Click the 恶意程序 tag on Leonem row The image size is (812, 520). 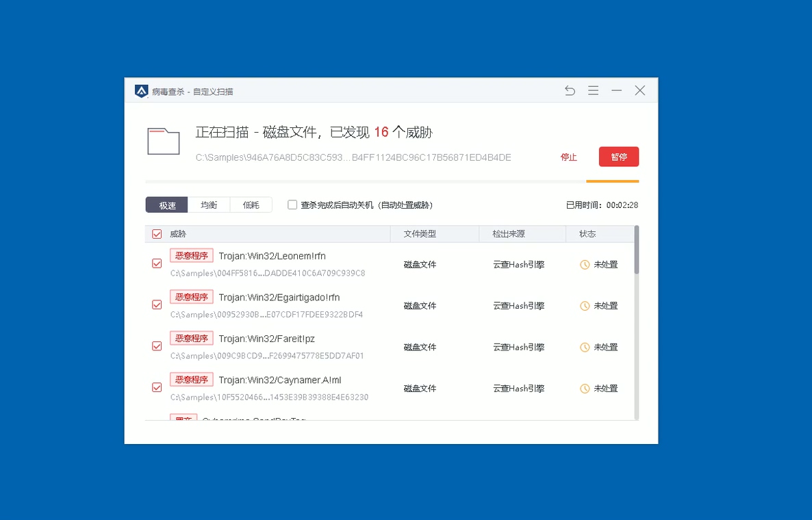point(192,256)
